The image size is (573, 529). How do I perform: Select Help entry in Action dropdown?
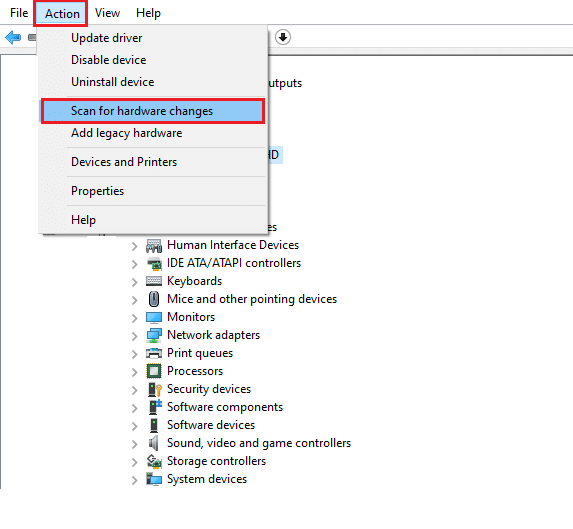coord(152,220)
